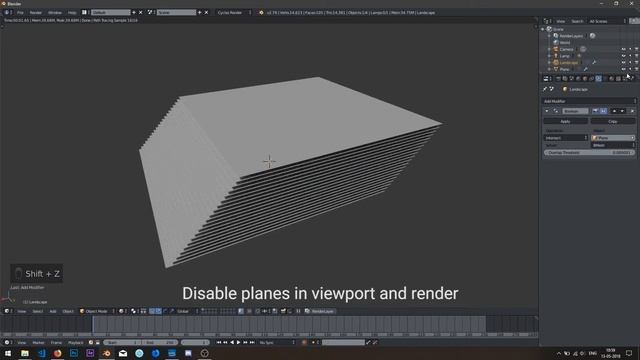The height and width of the screenshot is (360, 640).
Task: Open timeline Marker menu
Action: pos(38,342)
